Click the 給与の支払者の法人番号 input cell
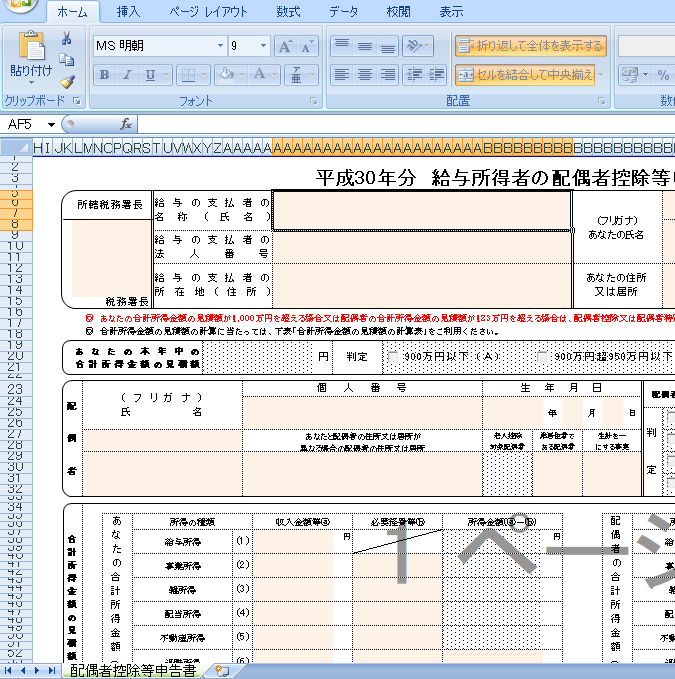Viewport: 675px width, 679px height. point(422,247)
